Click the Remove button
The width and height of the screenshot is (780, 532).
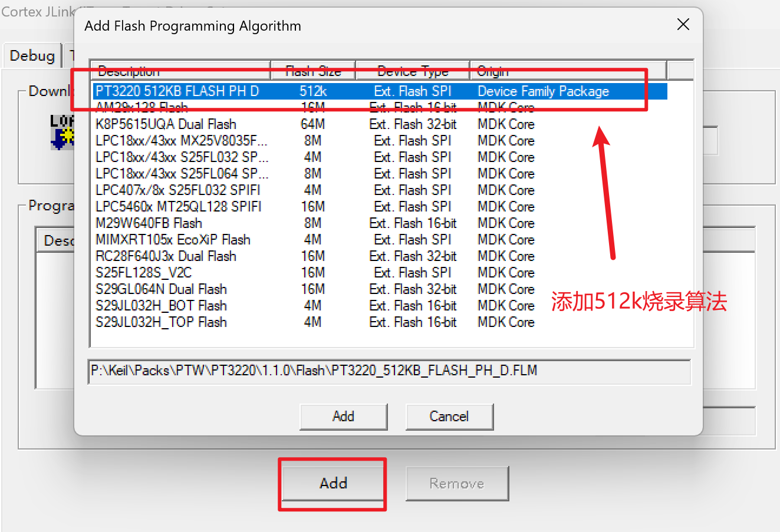457,484
